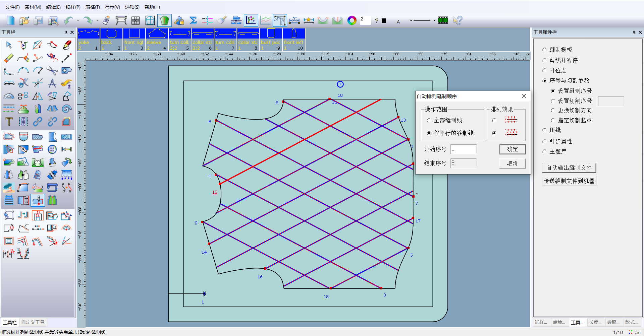
Task: Click the undo arrow icon
Action: pos(68,20)
